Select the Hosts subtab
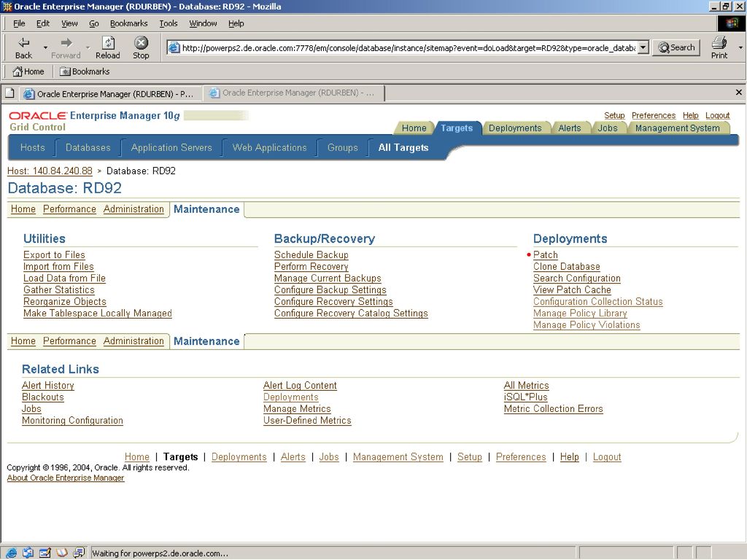The image size is (747, 560). point(32,147)
